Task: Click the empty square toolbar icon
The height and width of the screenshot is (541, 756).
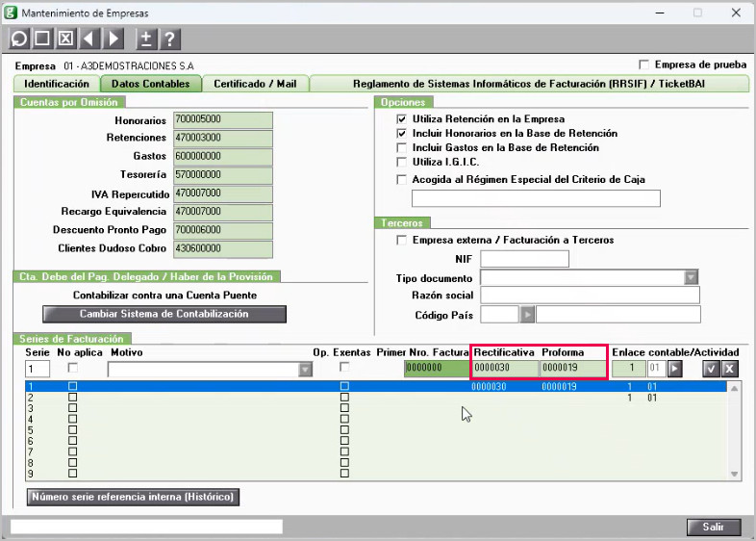Action: click(42, 39)
